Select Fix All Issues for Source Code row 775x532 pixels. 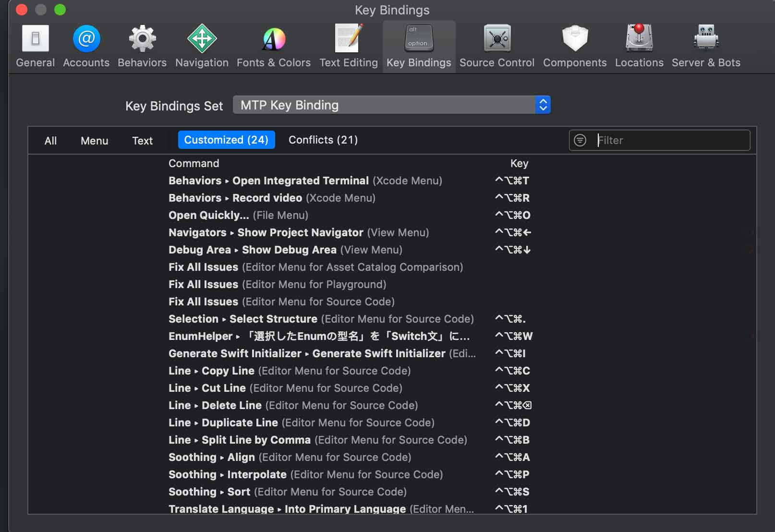(x=392, y=302)
